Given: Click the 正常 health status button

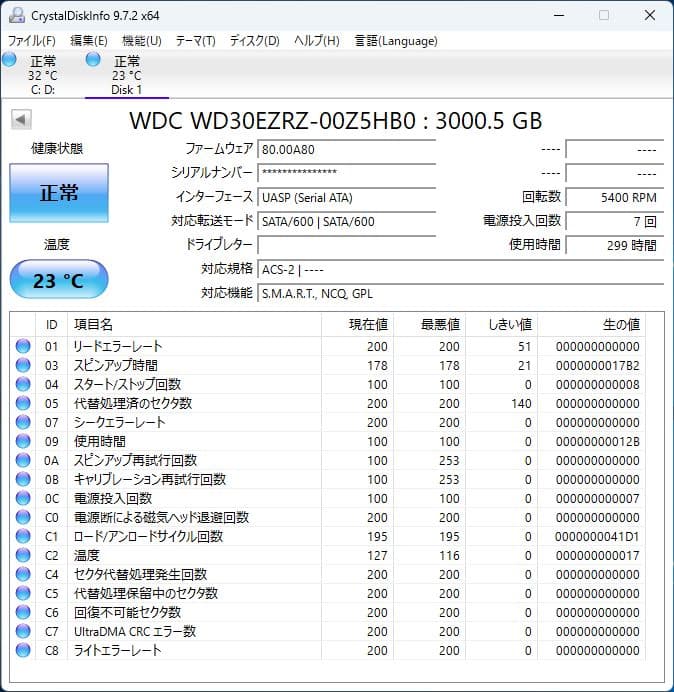Looking at the screenshot, I should (59, 193).
